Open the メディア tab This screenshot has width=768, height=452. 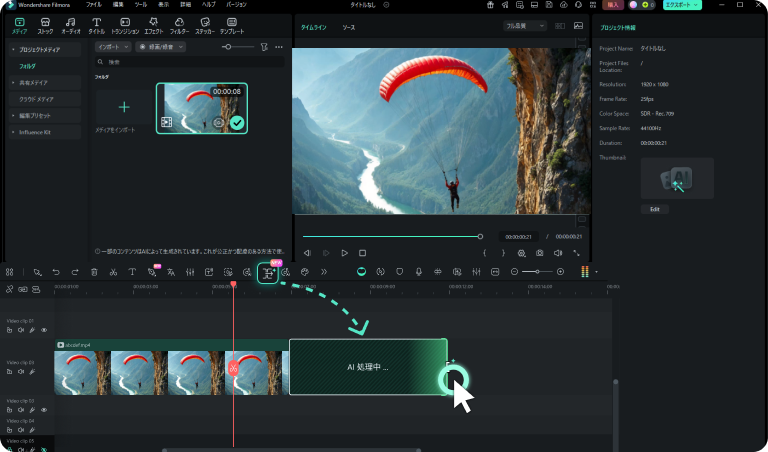pos(20,25)
